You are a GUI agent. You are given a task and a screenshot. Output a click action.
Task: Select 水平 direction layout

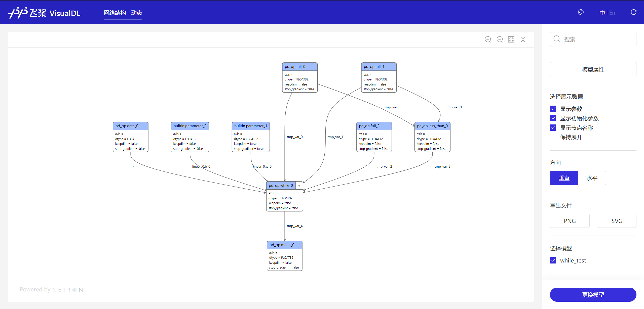click(592, 178)
